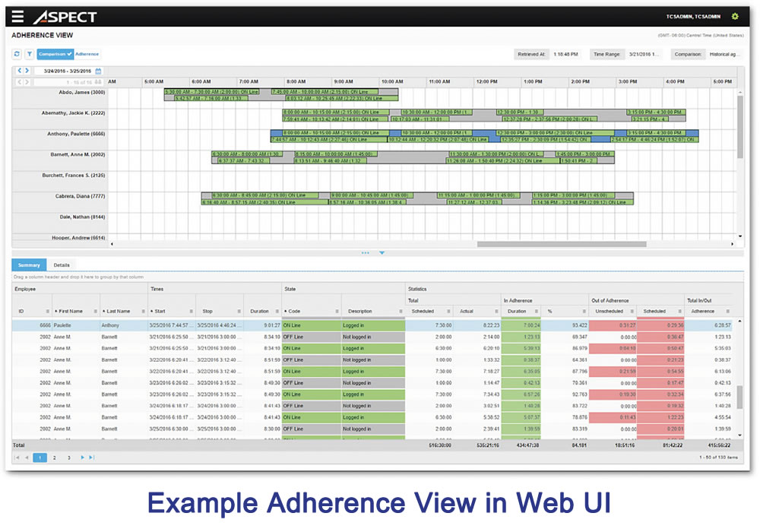Image resolution: width=760 pixels, height=532 pixels.
Task: Click the summary grid vertical scrollbar thumb
Action: pos(740,397)
